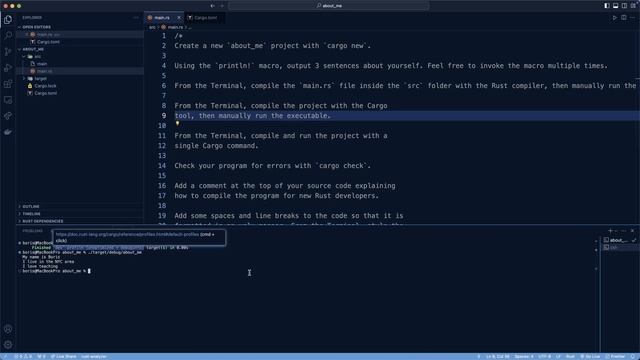Open the Manage gear icon
This screenshot has width=640, height=360.
coord(8,345)
